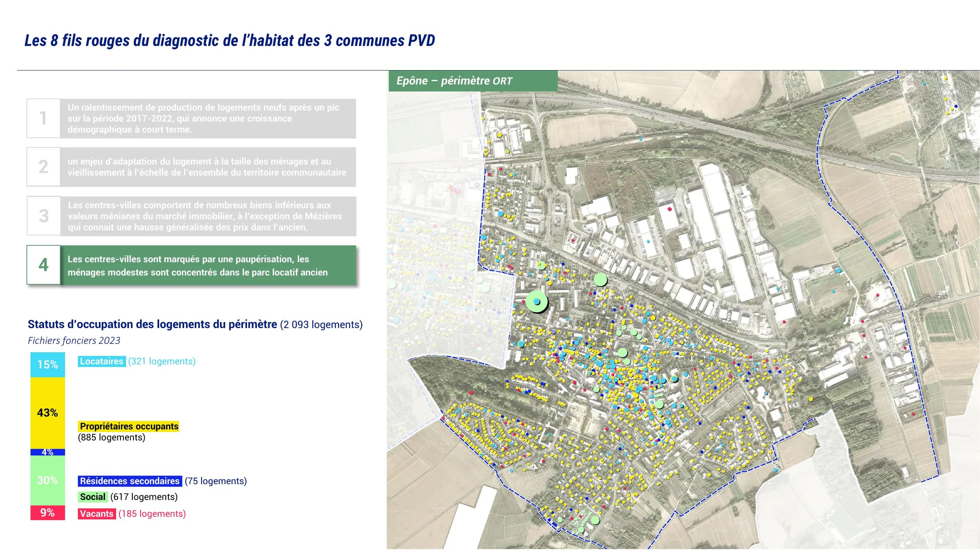
Task: Click the 'Vacants' legend label
Action: pyautogui.click(x=97, y=513)
